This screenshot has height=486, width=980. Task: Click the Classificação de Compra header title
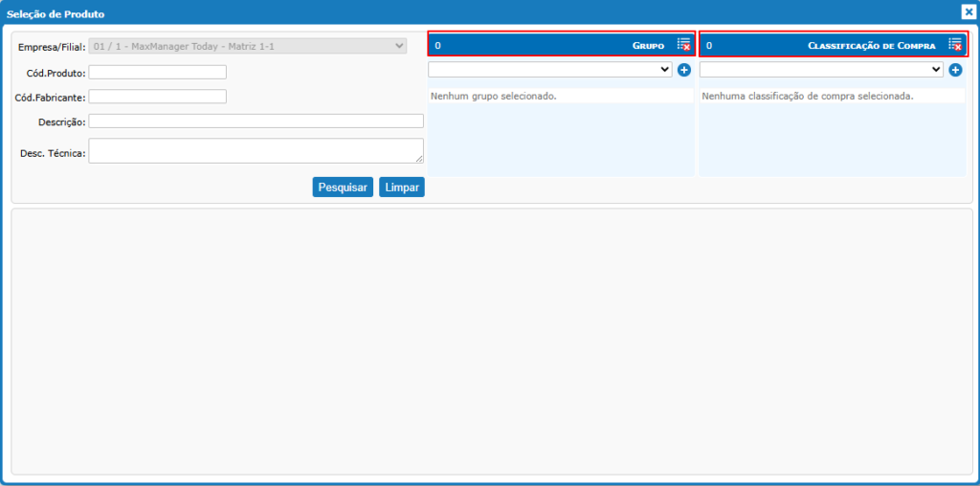pyautogui.click(x=871, y=46)
